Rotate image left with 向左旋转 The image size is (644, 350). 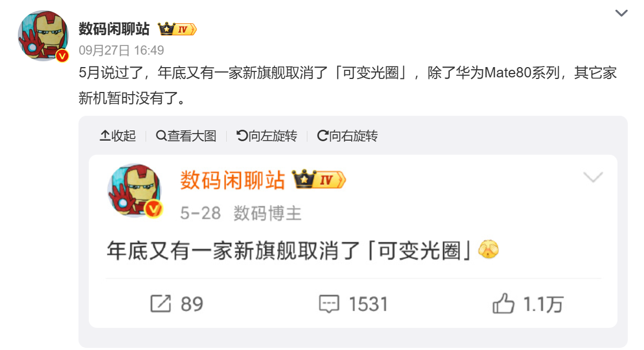click(267, 136)
